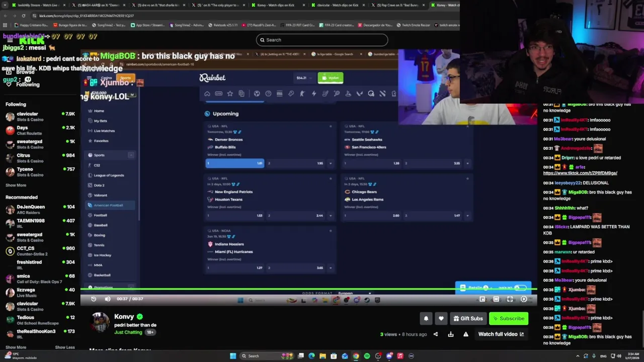This screenshot has width=644, height=362.
Task: Click the browser address bar URL
Action: (87, 16)
